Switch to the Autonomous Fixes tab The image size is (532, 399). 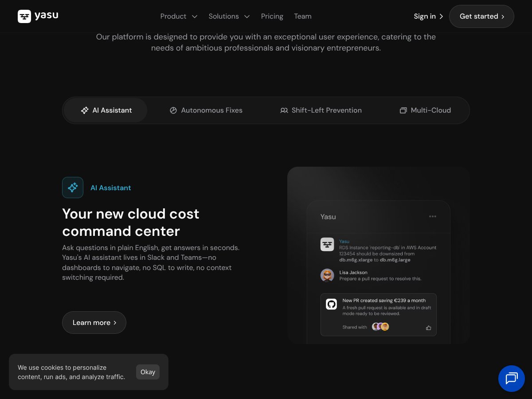click(206, 110)
